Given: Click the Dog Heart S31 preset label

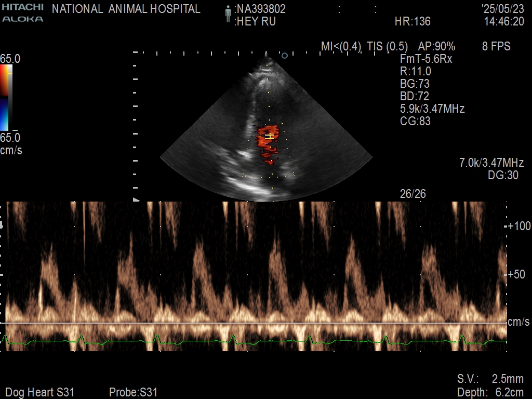Looking at the screenshot, I should pos(40,392).
